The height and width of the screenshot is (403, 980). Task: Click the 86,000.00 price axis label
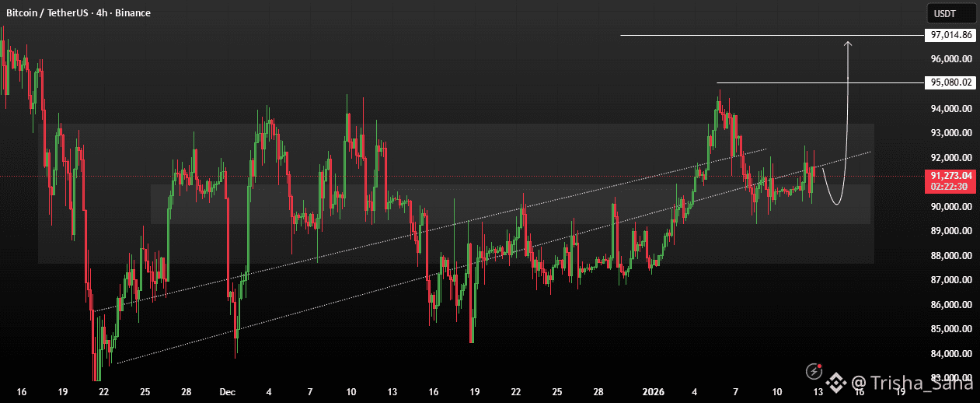pyautogui.click(x=951, y=305)
